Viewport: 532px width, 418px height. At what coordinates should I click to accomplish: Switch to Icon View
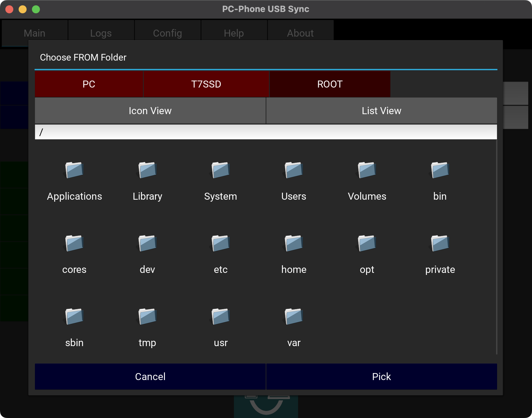pyautogui.click(x=150, y=111)
